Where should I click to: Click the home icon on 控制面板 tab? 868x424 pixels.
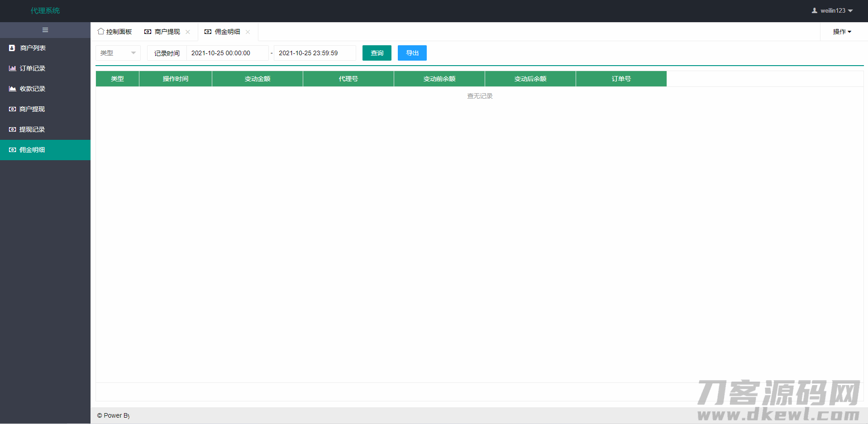100,32
